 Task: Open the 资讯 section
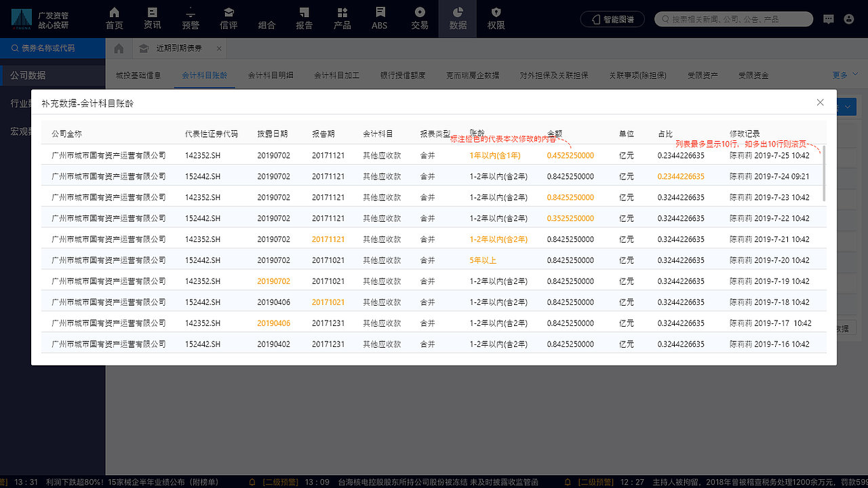(x=153, y=18)
